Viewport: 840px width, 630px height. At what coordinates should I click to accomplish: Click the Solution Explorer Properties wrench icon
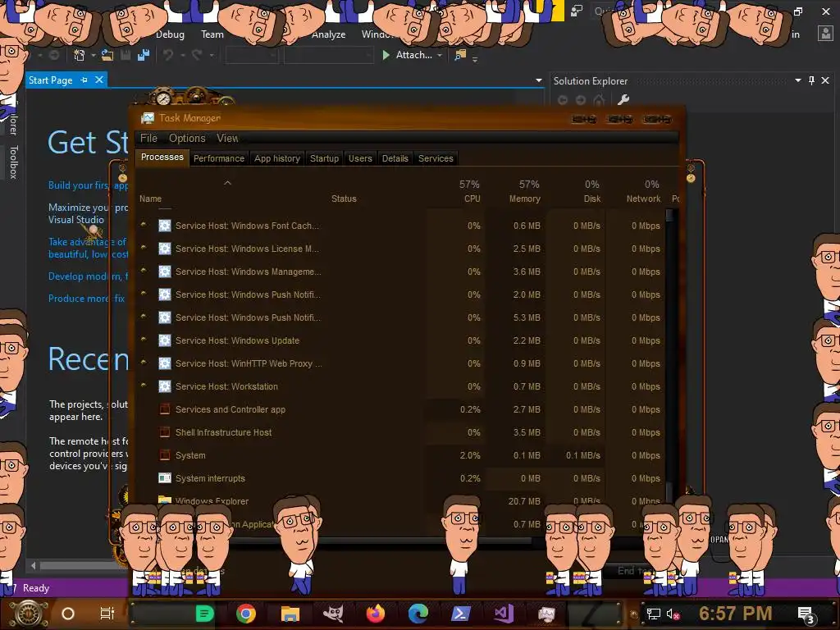[x=623, y=99]
